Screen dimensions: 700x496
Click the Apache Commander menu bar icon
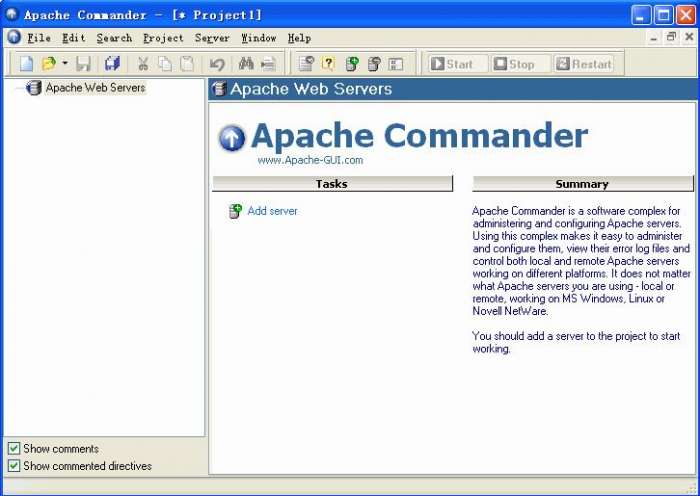coord(14,37)
